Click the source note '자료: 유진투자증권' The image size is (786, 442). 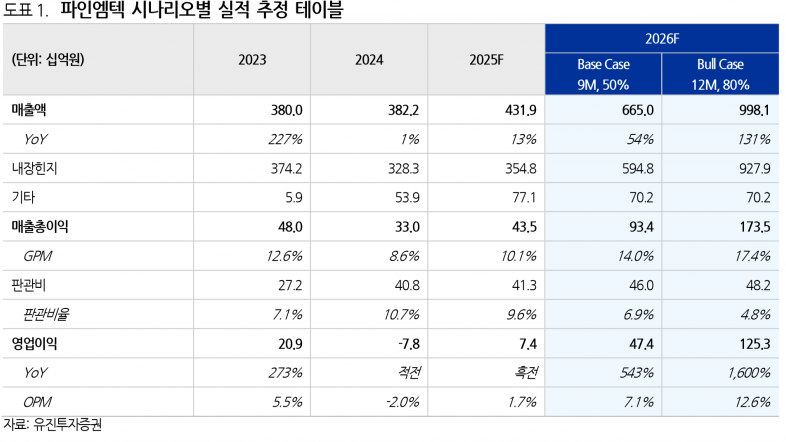tap(53, 424)
